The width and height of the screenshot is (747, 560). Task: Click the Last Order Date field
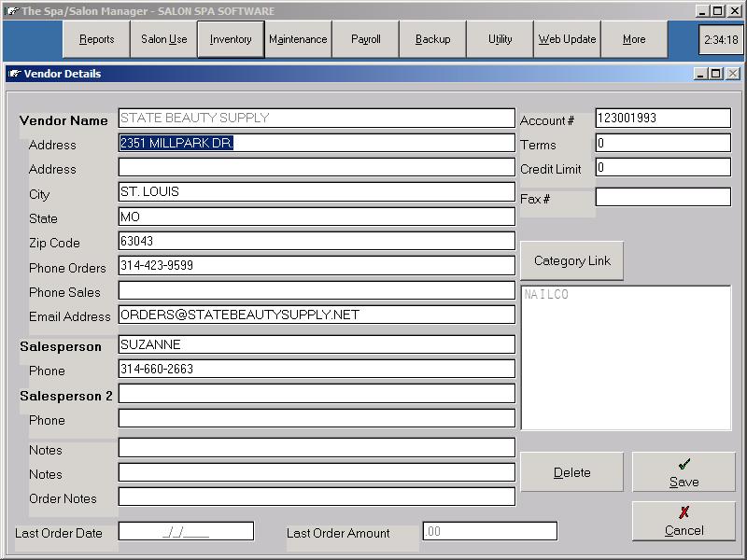click(186, 531)
